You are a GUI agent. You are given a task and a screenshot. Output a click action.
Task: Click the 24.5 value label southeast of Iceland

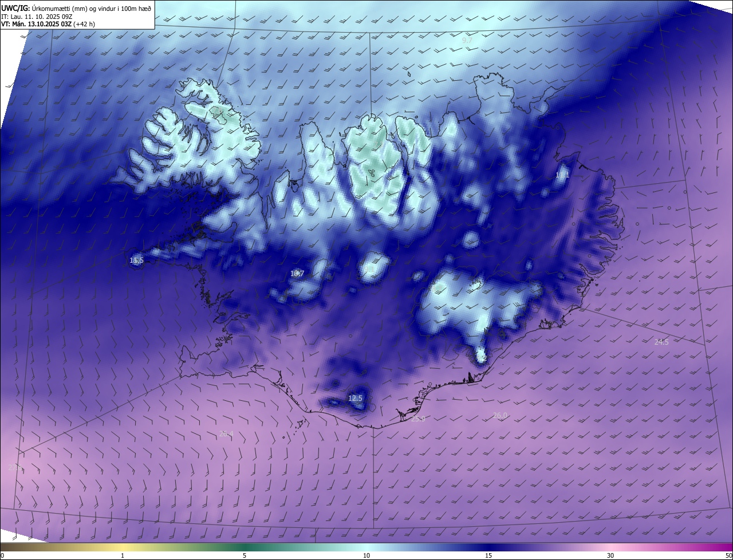pyautogui.click(x=661, y=342)
